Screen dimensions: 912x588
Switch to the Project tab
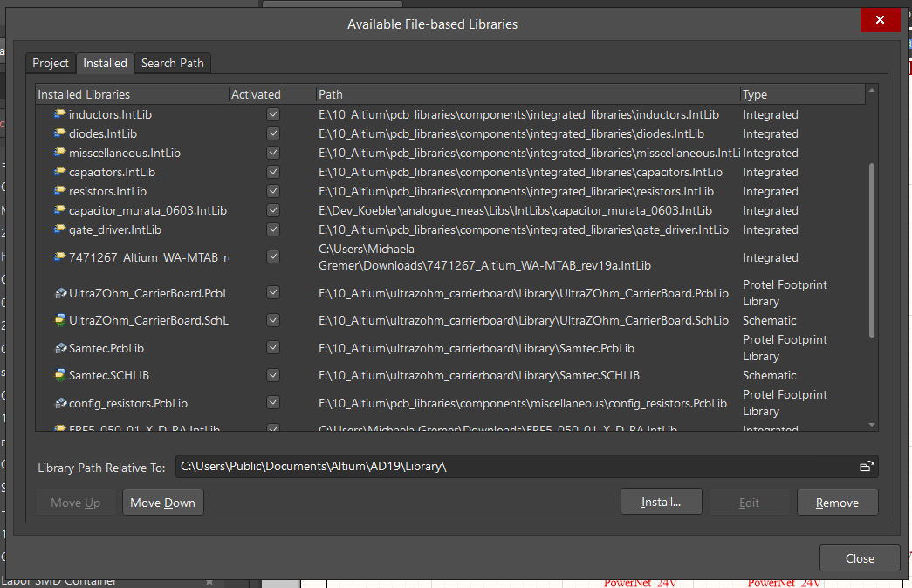pos(51,63)
